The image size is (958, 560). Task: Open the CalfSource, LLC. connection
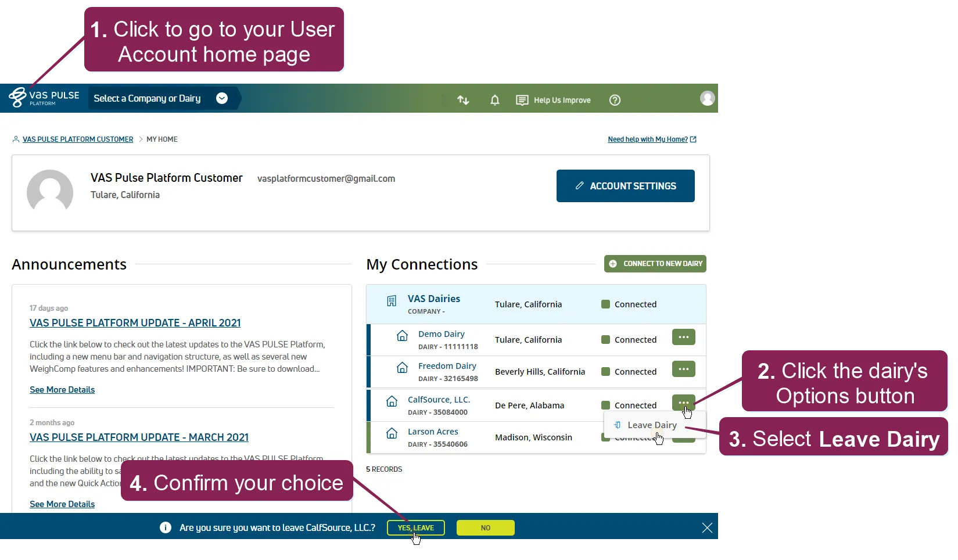pyautogui.click(x=439, y=400)
